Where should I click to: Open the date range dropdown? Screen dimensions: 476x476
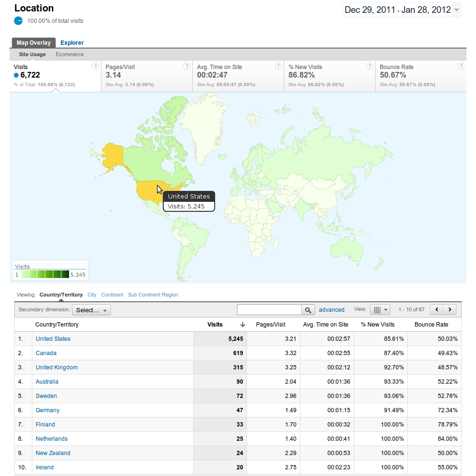tap(456, 10)
